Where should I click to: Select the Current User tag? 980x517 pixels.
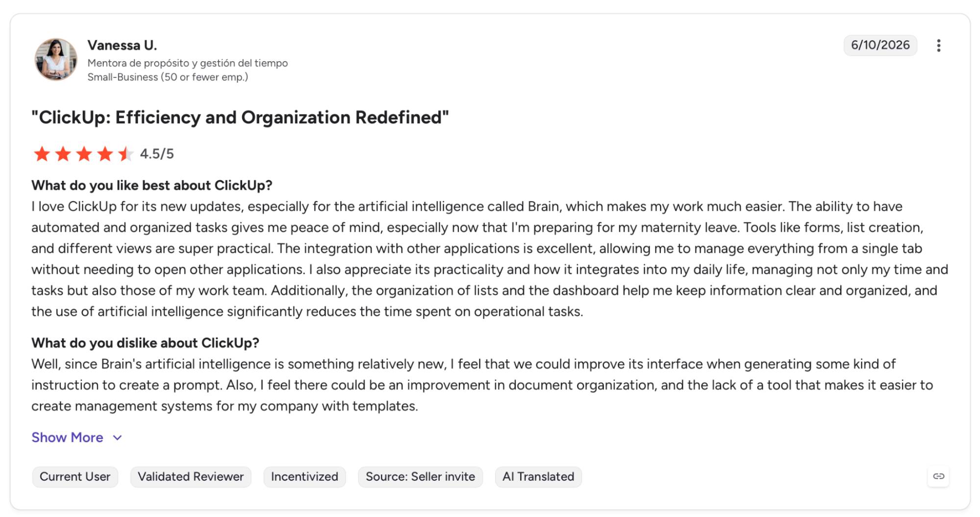click(75, 477)
